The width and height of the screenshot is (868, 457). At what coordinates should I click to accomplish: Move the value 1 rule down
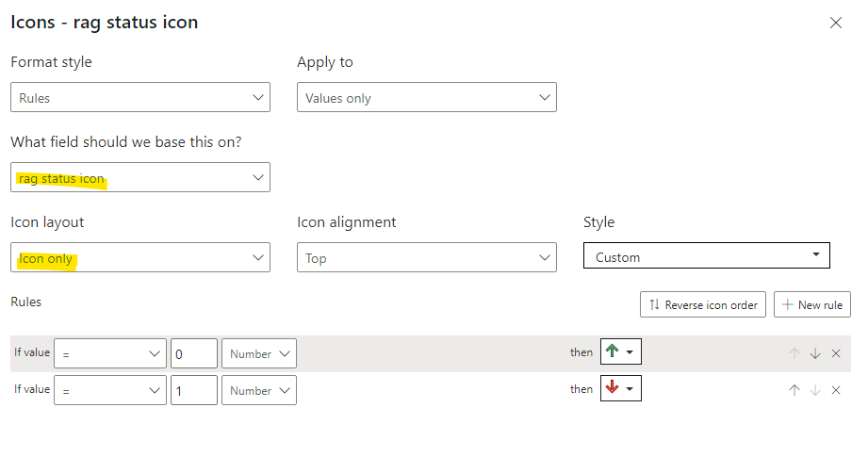tap(815, 390)
